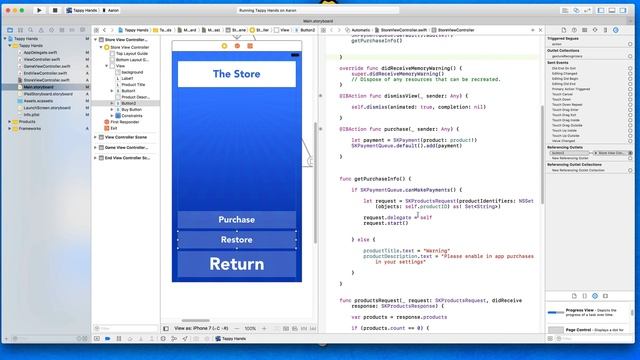The height and width of the screenshot is (360, 640).
Task: Open the Identity inspector
Action: tap(584, 30)
